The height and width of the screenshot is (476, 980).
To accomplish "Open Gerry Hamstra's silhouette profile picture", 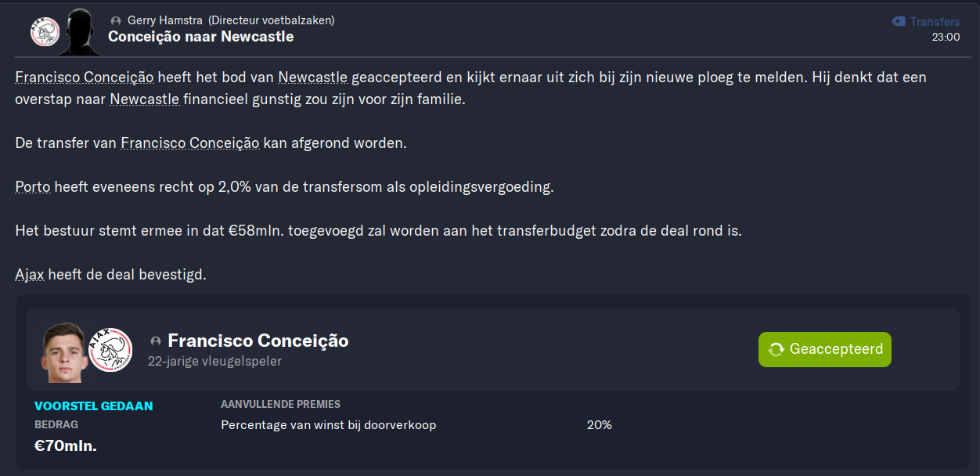I will click(81, 31).
